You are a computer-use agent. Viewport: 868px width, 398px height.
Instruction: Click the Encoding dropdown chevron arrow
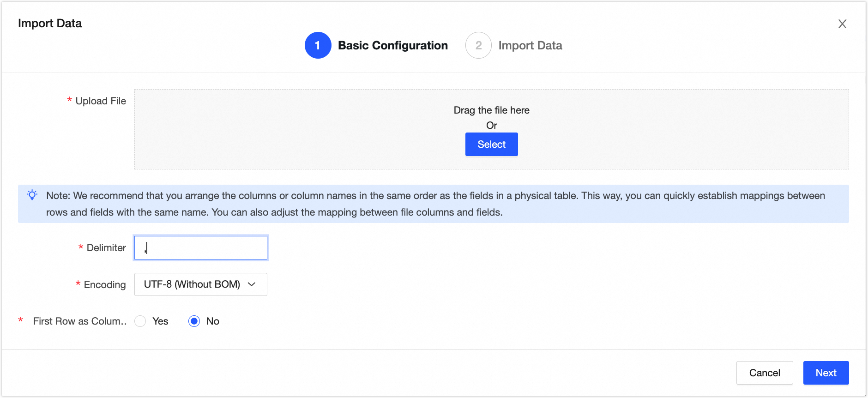click(x=252, y=284)
